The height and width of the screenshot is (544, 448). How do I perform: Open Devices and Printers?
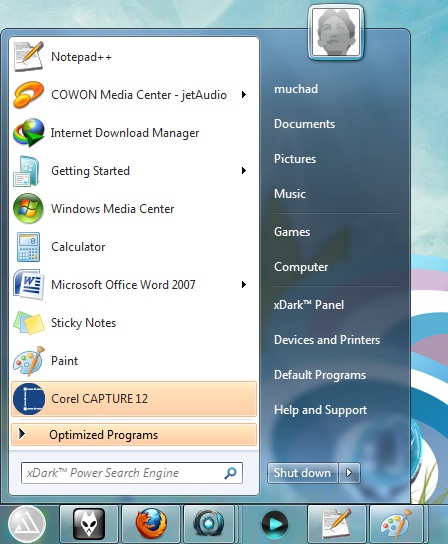(327, 340)
